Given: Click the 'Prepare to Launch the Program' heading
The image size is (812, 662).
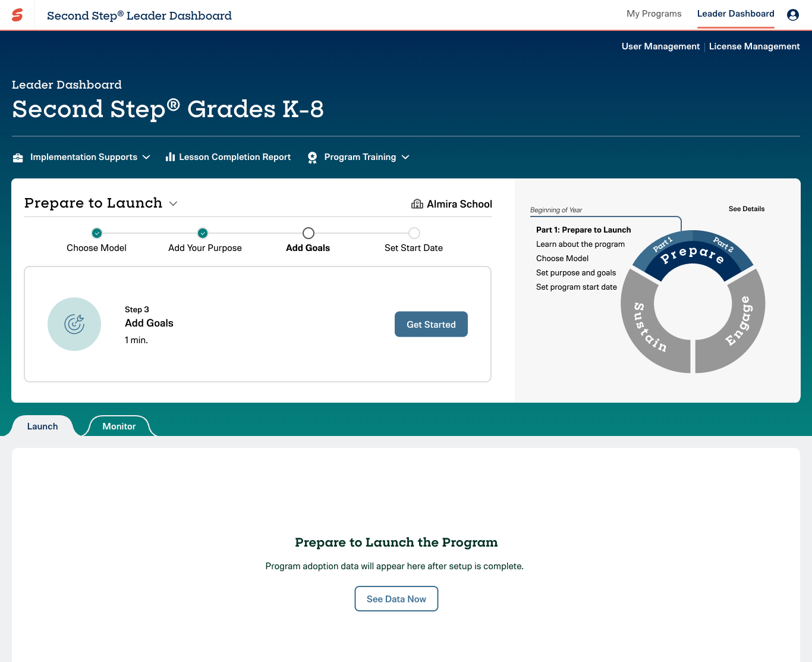Looking at the screenshot, I should click(x=396, y=542).
